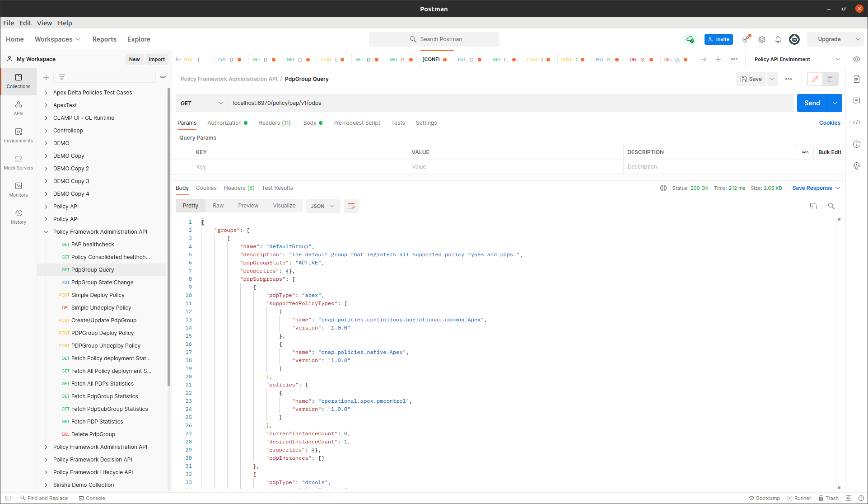Open Postman settings gear
Image resolution: width=868 pixels, height=504 pixels.
[x=762, y=39]
